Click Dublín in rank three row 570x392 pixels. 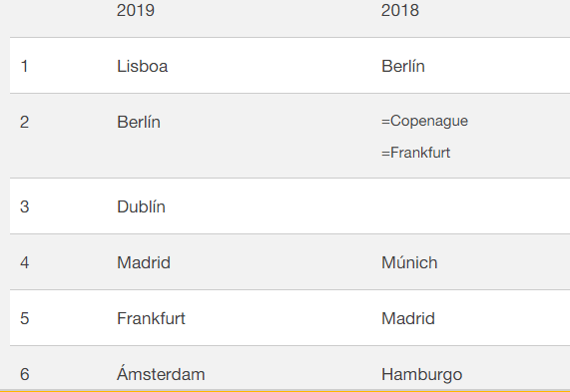(x=141, y=206)
